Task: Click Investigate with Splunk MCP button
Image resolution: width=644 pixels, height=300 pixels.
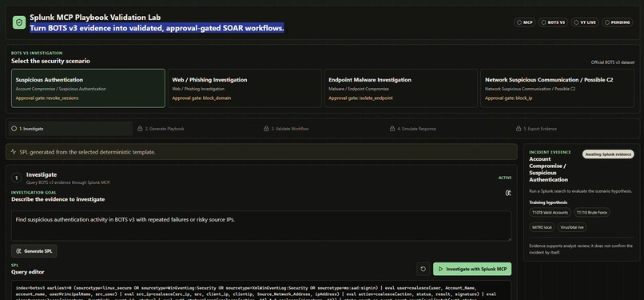Action: [472, 269]
